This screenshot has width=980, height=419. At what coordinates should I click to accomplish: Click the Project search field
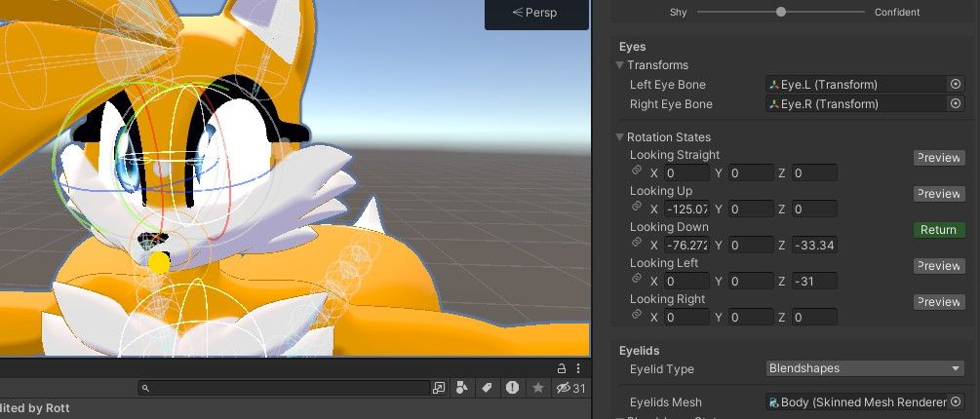[x=285, y=388]
